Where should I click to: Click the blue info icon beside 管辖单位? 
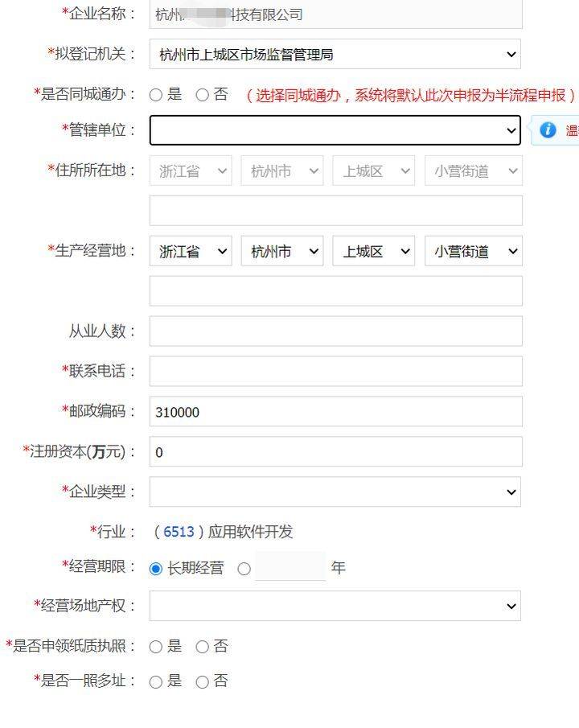pyautogui.click(x=548, y=130)
